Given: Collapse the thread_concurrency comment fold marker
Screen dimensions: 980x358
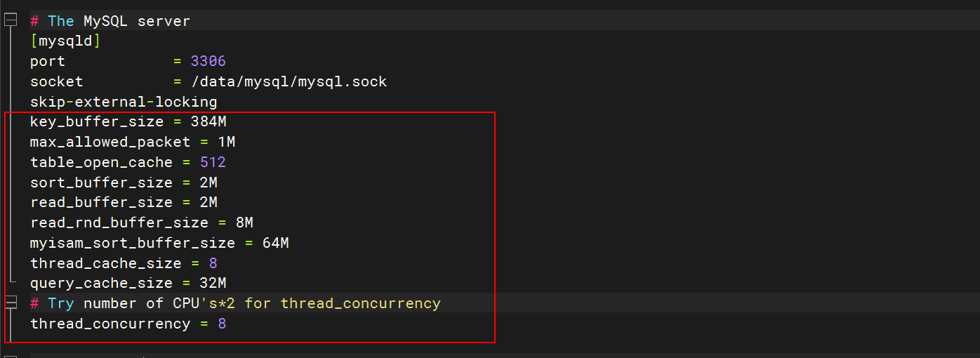Looking at the screenshot, I should point(10,303).
